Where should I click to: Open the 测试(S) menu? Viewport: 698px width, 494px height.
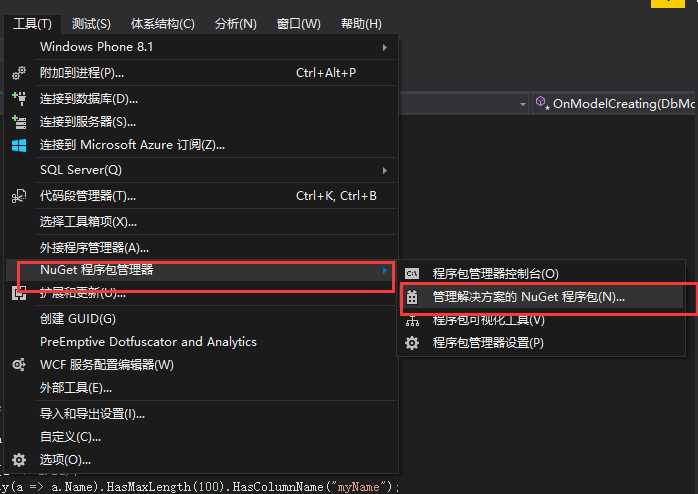[91, 24]
